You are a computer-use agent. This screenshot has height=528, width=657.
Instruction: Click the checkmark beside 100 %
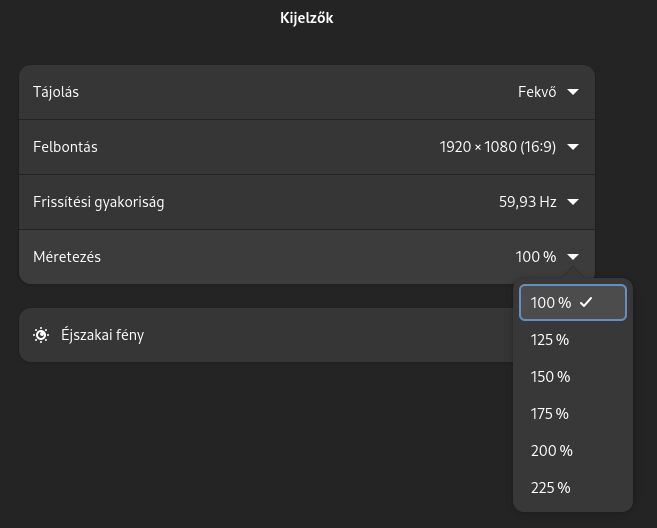click(586, 302)
